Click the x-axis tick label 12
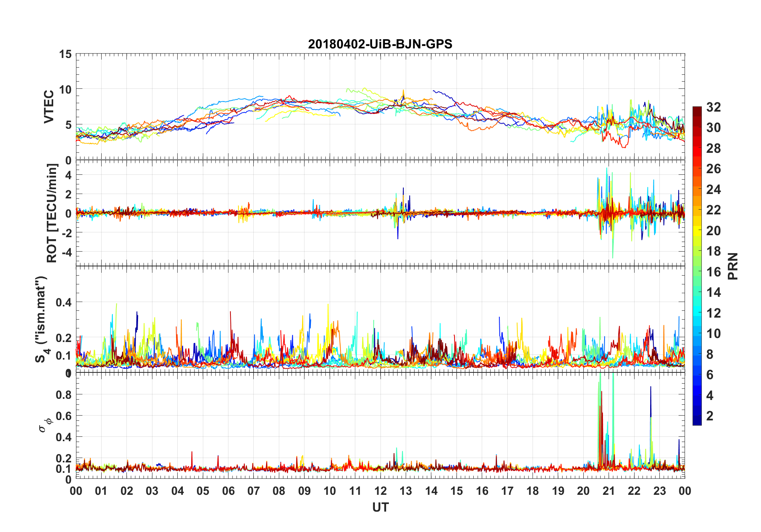The height and width of the screenshot is (532, 761). pyautogui.click(x=380, y=491)
